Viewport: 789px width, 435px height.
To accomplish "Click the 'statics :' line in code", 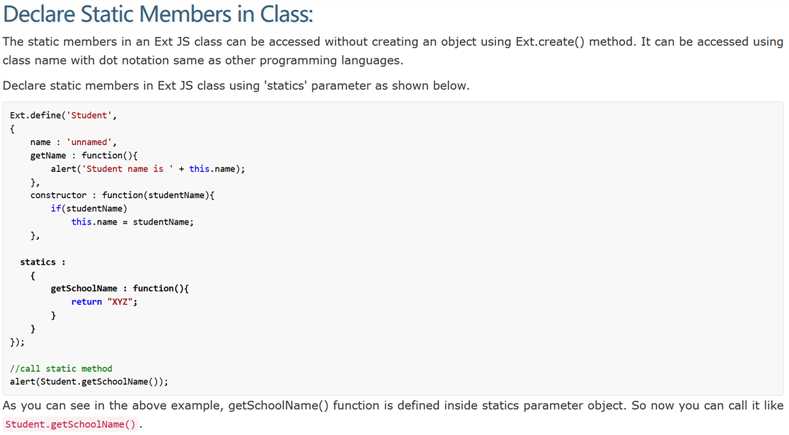I will click(43, 262).
